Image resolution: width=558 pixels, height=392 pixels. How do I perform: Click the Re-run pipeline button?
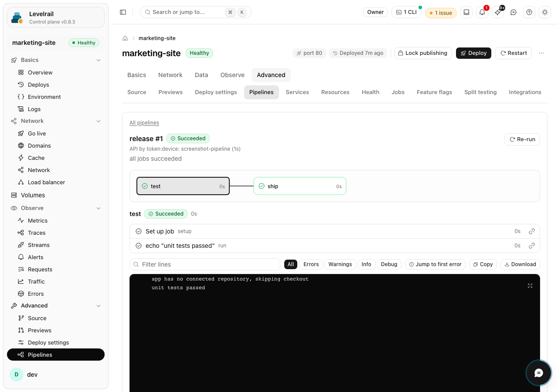pyautogui.click(x=522, y=139)
